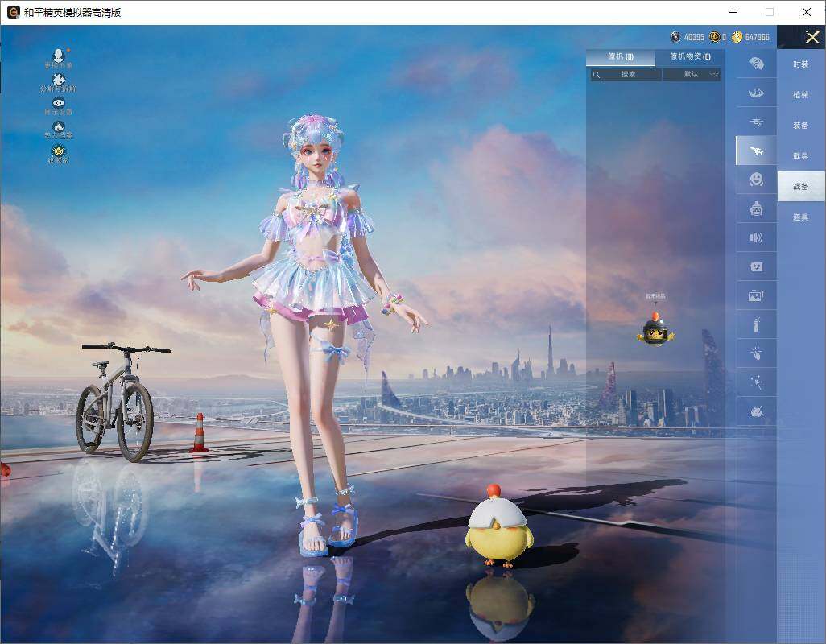Open the 枪械 firearms menu
826x644 pixels.
pyautogui.click(x=801, y=95)
